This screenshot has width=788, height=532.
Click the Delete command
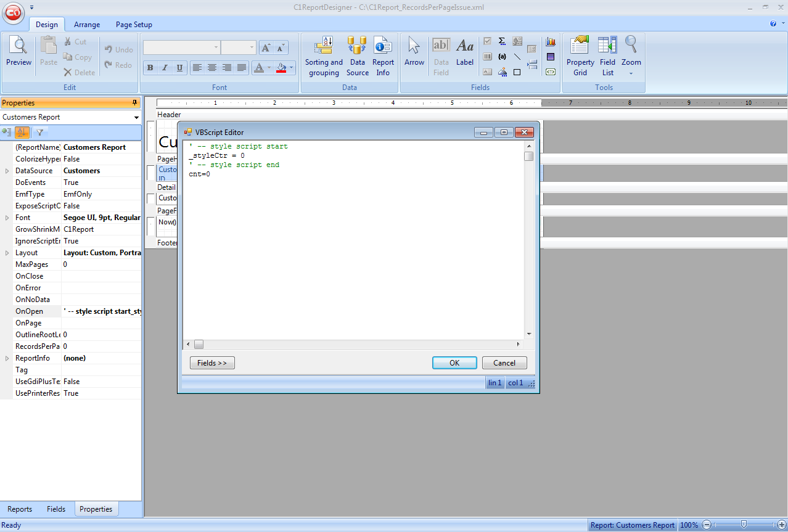point(80,72)
